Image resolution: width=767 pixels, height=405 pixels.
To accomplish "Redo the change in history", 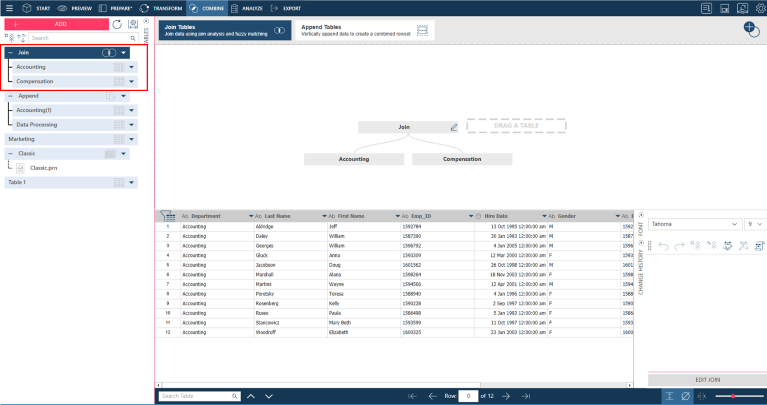I will click(679, 246).
